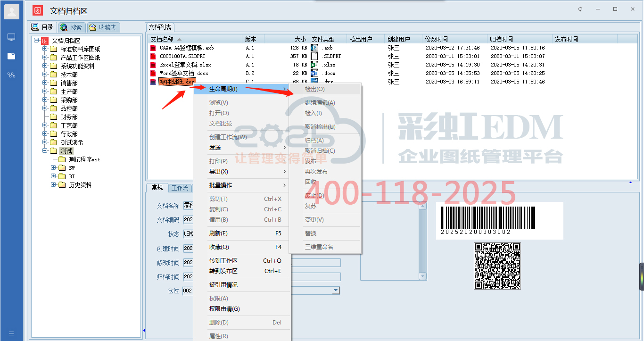The image size is (644, 341).
Task: Sort by the 文档名称 column header
Action: [x=195, y=39]
